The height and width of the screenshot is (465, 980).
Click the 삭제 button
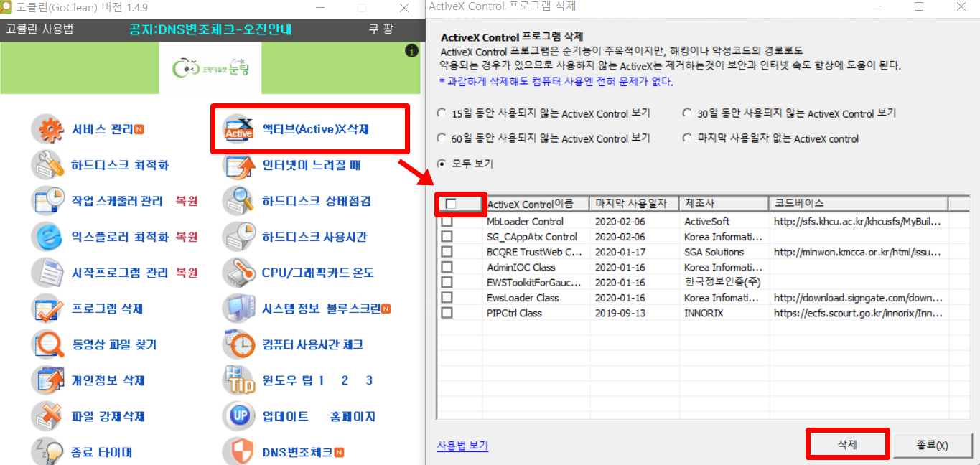click(x=847, y=444)
